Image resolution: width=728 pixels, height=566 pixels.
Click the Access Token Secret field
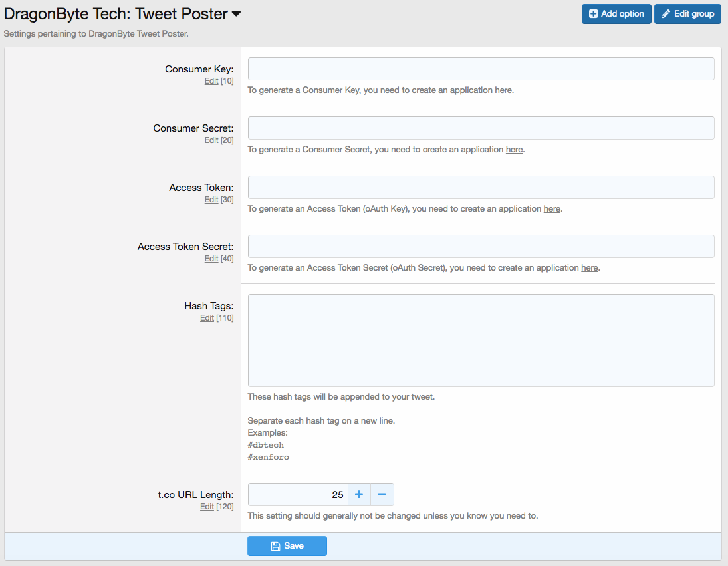tap(481, 247)
